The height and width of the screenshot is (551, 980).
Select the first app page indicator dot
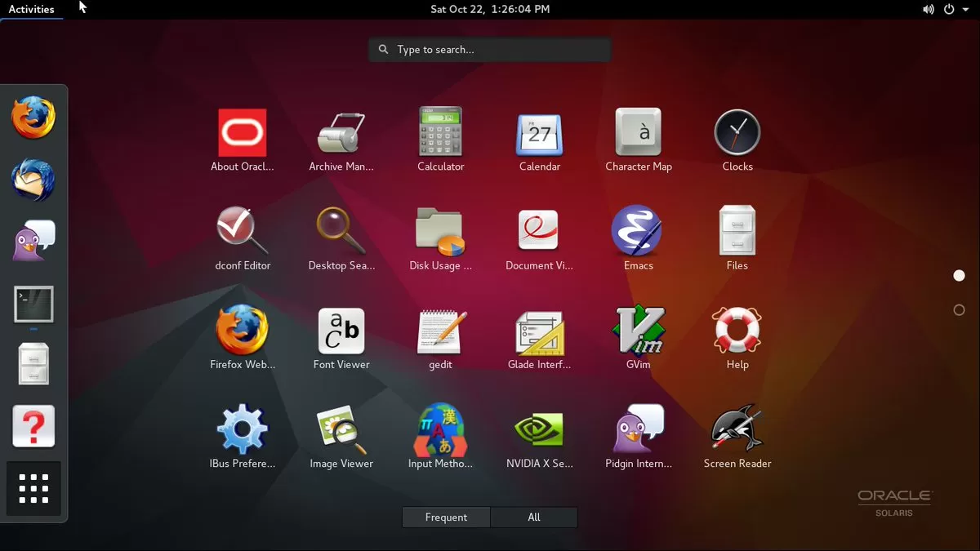pyautogui.click(x=959, y=276)
